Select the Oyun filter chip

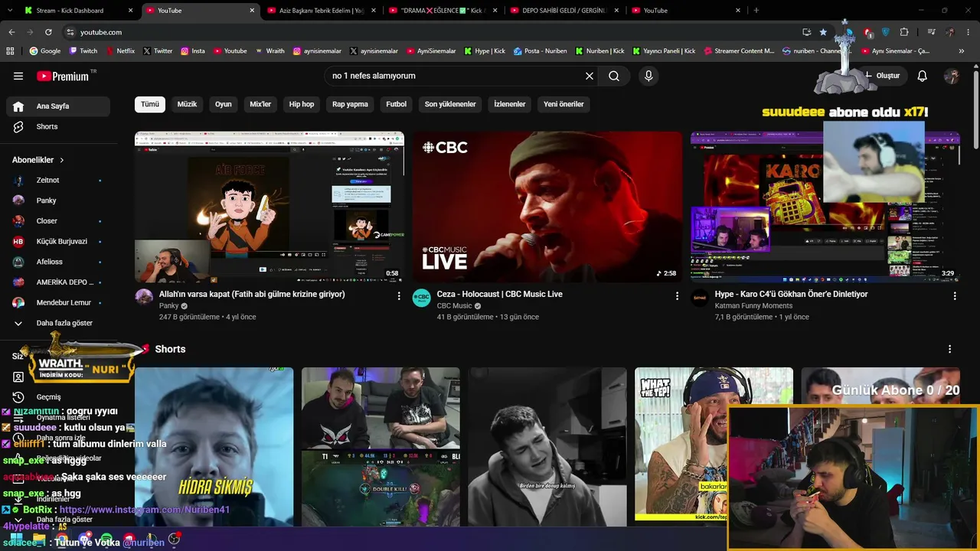pos(223,104)
